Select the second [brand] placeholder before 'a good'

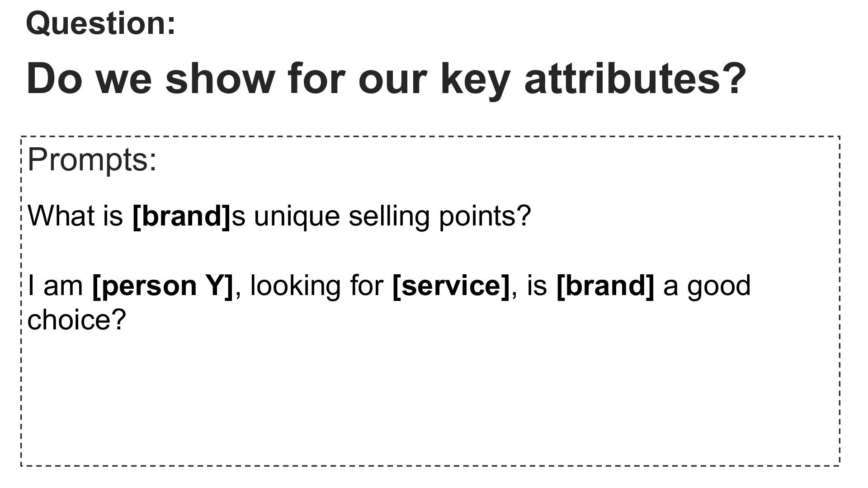605,286
